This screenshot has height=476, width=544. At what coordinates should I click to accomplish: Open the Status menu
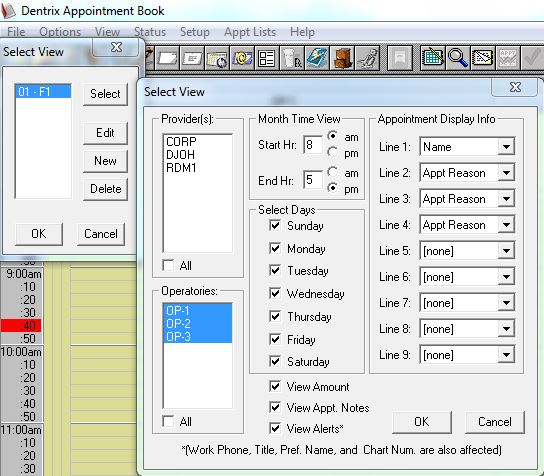[x=150, y=32]
